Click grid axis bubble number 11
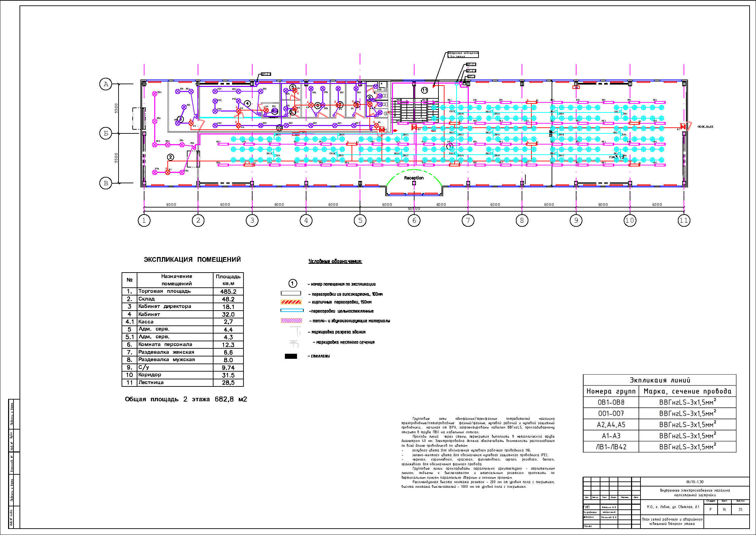756x535 pixels. point(684,220)
